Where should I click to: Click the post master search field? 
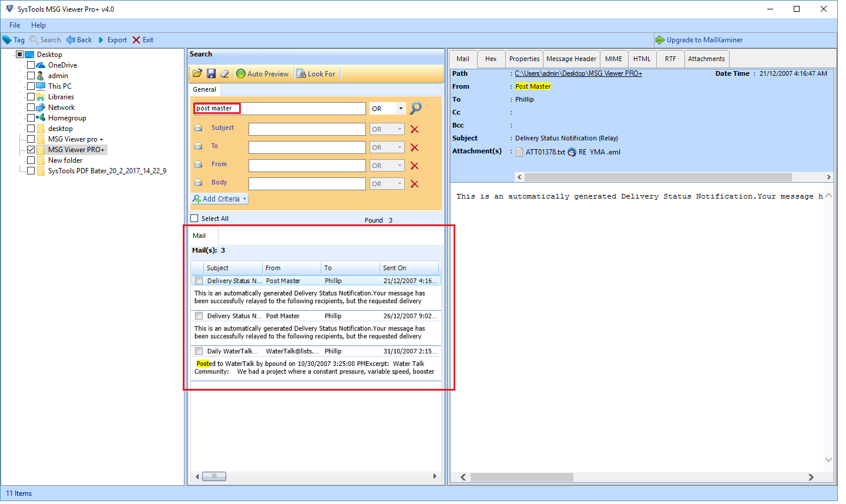pos(280,109)
